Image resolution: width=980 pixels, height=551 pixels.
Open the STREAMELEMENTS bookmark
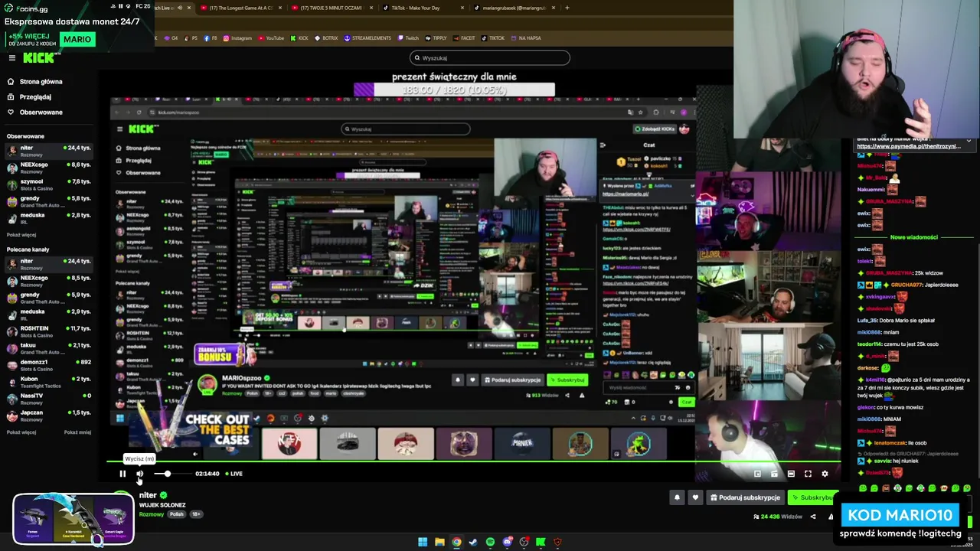(367, 37)
